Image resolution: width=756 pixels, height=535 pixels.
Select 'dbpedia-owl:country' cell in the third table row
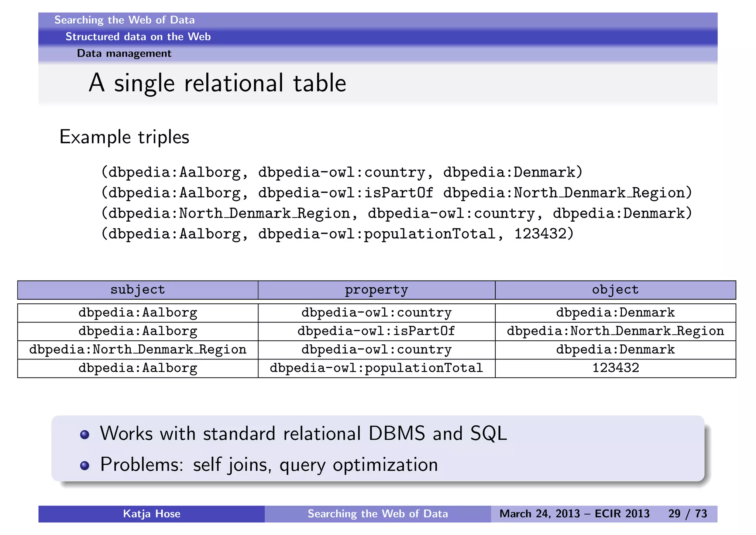[377, 350]
